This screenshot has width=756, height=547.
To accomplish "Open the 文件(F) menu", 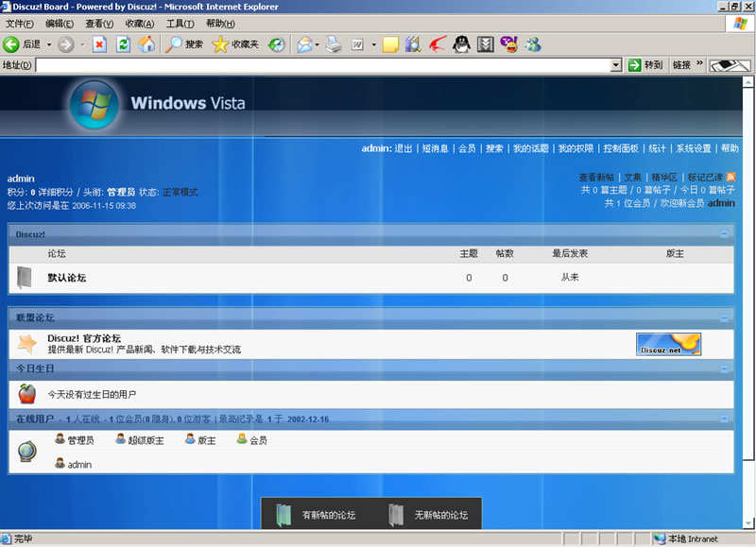I will coord(20,24).
